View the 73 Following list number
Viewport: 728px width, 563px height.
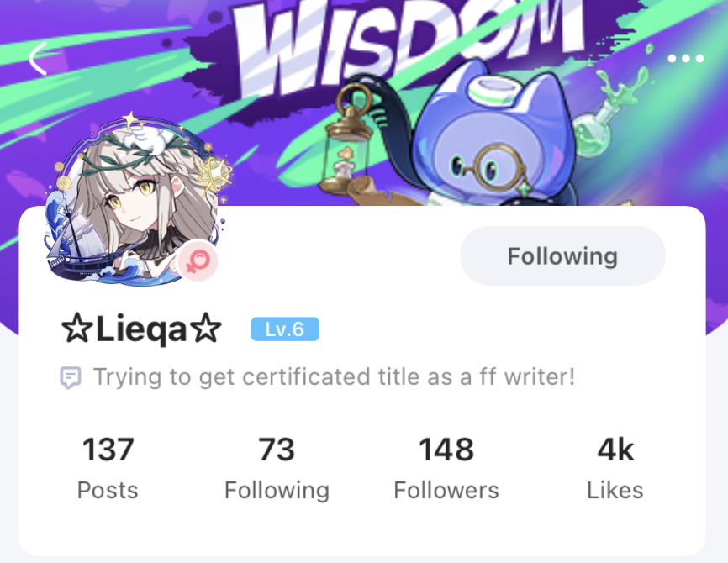[x=277, y=450]
